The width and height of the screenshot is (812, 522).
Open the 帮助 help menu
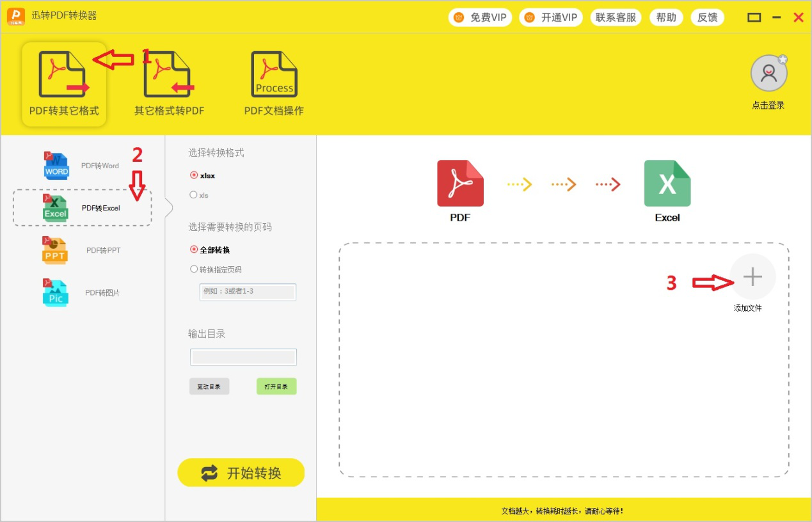pyautogui.click(x=666, y=17)
